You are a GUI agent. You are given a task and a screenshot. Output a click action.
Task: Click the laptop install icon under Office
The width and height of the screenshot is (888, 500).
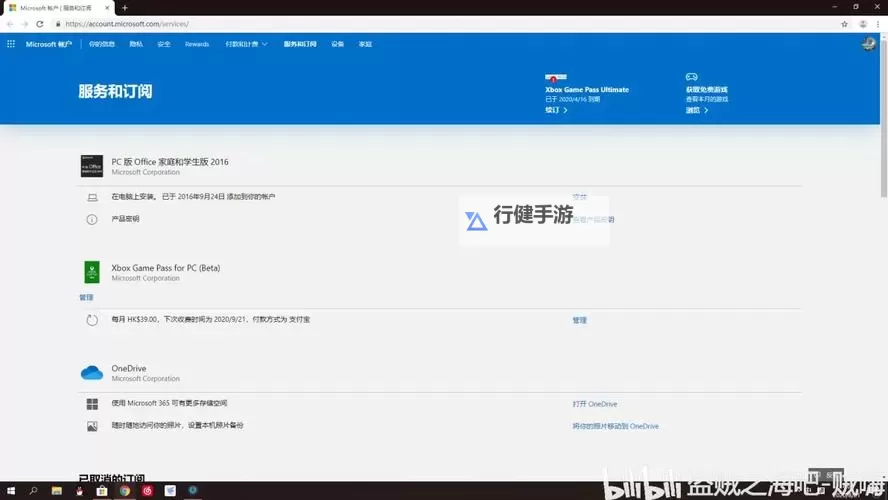pos(92,198)
